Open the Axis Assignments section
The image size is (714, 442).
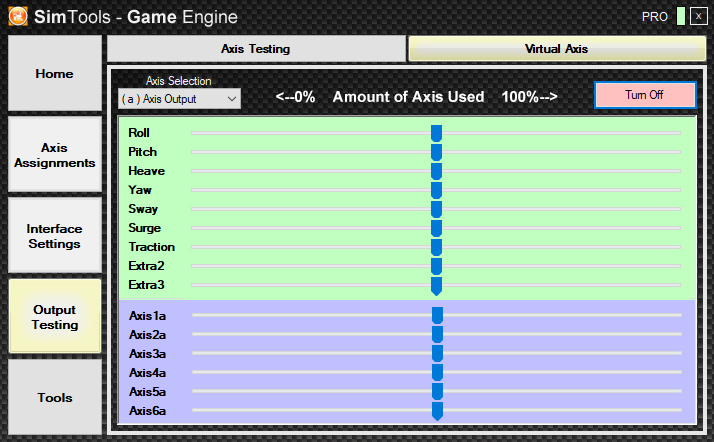(x=55, y=155)
